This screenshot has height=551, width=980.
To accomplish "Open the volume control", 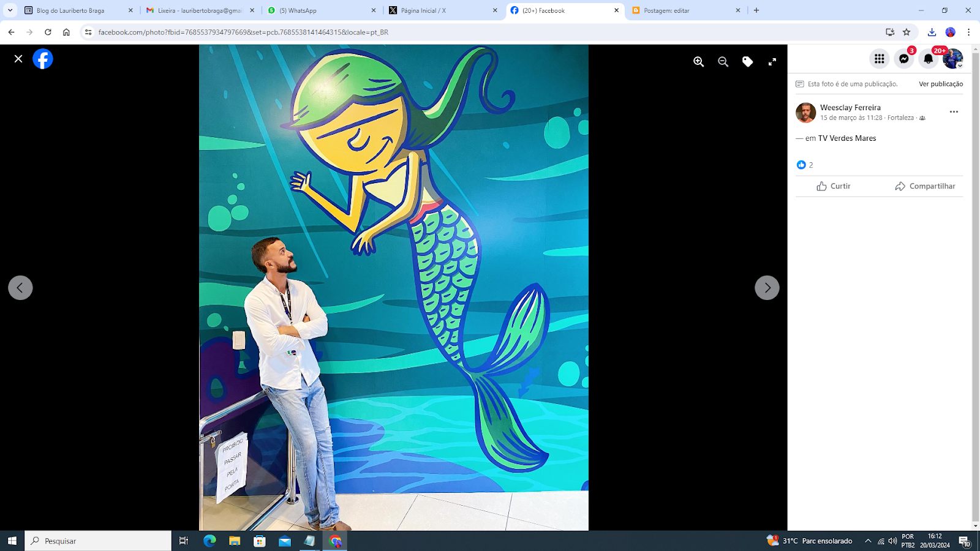I will tap(892, 541).
